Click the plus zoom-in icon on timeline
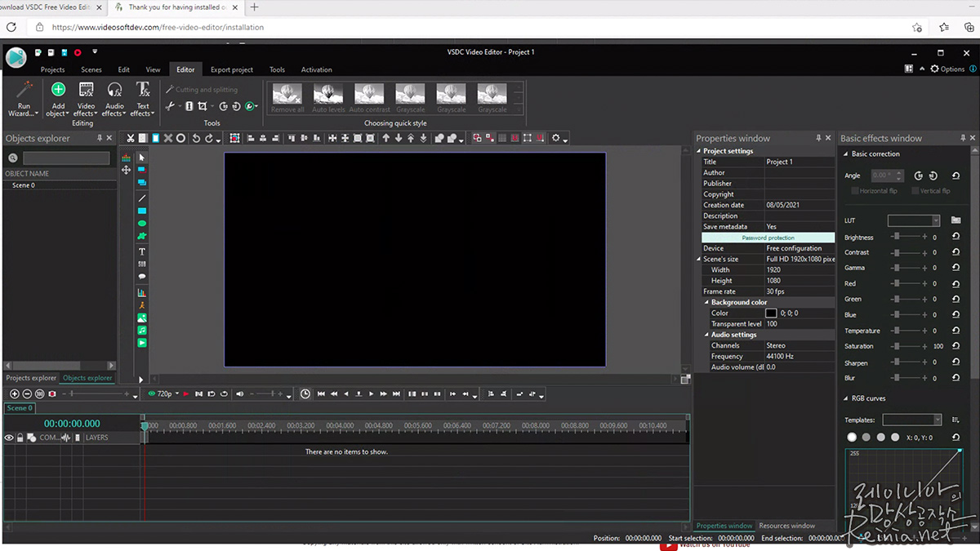980x551 pixels. click(15, 393)
